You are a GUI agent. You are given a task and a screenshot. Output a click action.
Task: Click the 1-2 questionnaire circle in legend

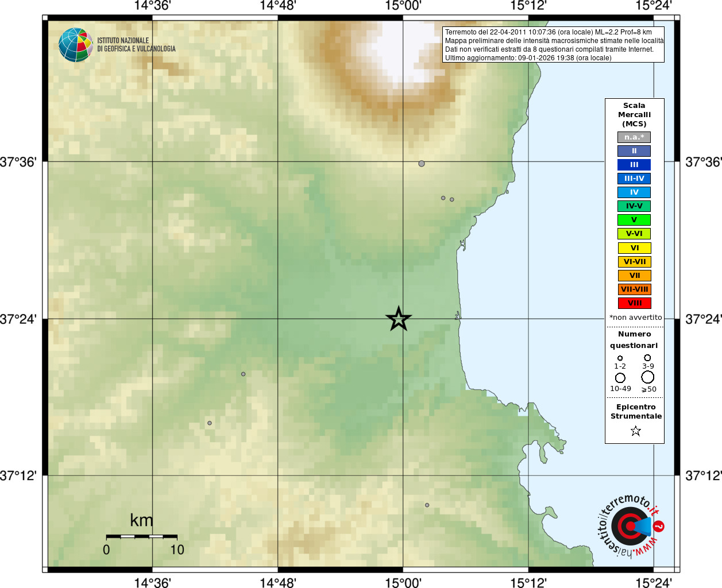pyautogui.click(x=620, y=358)
